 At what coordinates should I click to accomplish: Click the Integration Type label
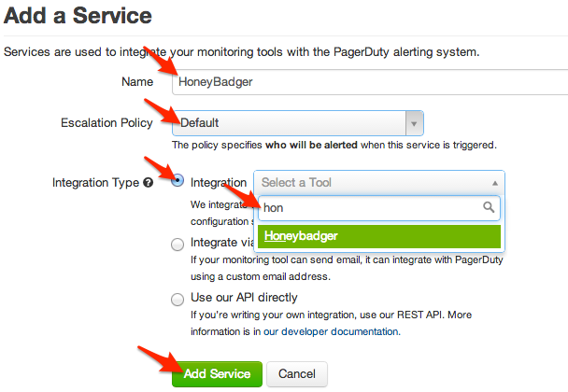pyautogui.click(x=95, y=182)
